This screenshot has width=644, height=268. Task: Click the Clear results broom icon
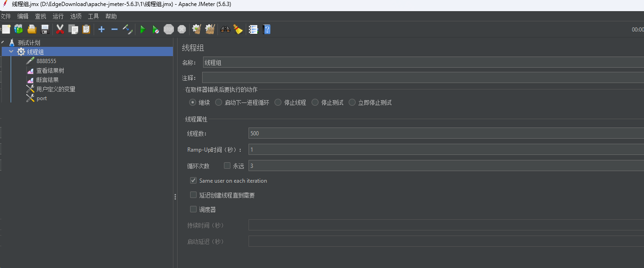(x=197, y=29)
